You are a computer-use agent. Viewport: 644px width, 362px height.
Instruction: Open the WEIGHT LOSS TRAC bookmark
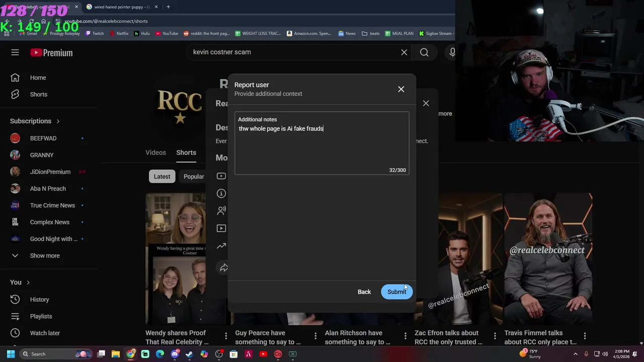click(258, 33)
